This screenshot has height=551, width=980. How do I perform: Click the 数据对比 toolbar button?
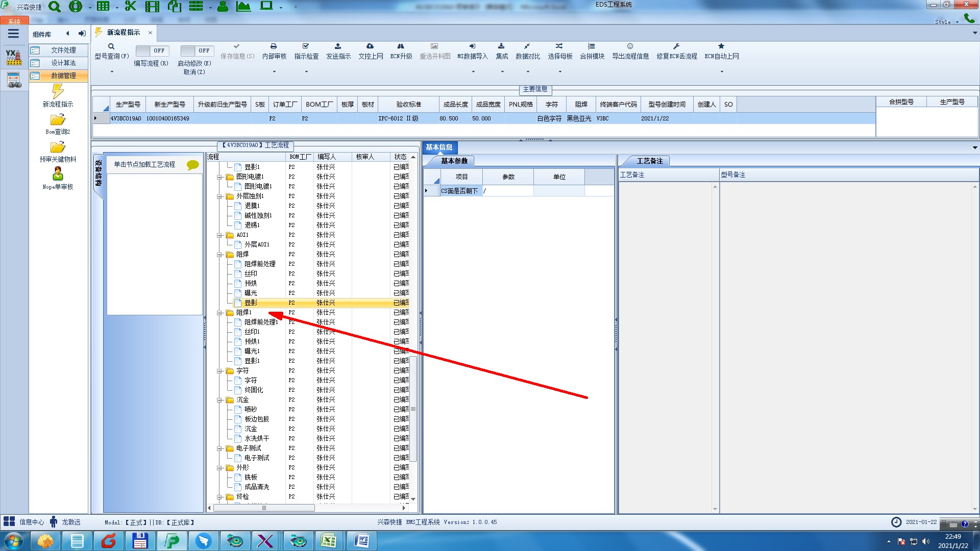[527, 51]
